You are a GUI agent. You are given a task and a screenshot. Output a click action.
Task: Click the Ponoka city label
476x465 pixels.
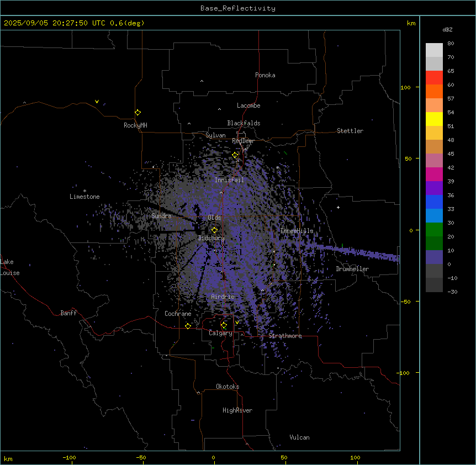point(265,75)
